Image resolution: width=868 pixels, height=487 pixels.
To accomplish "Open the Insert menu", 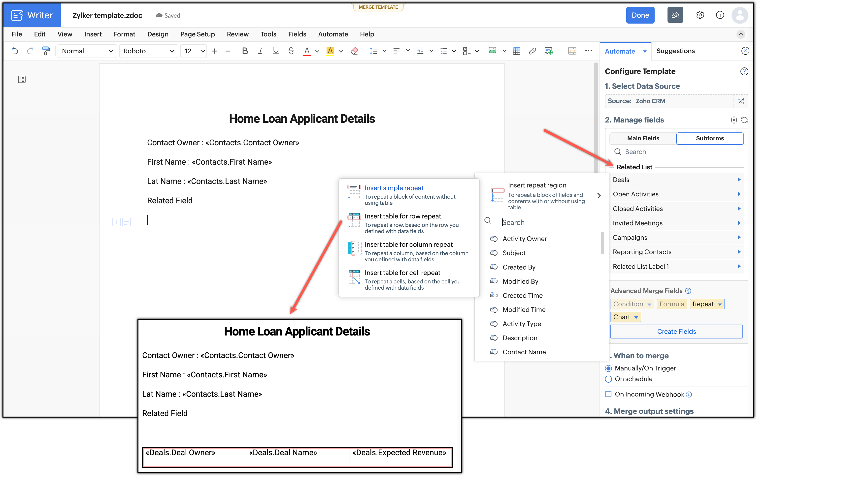I will click(93, 34).
